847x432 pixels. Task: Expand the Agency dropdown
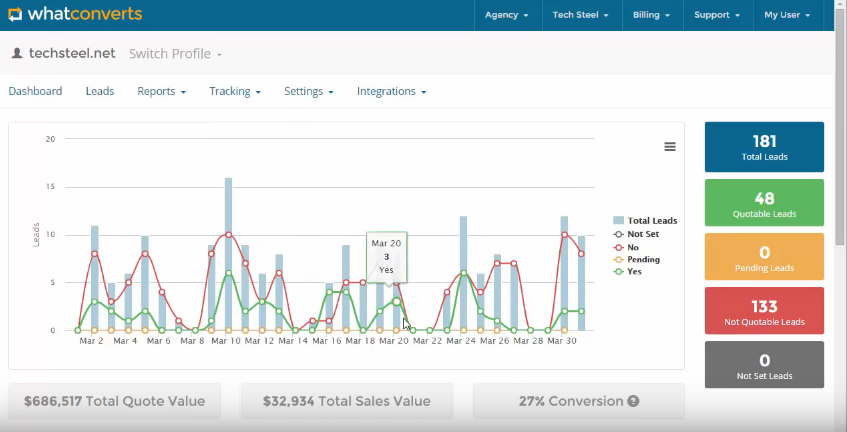(506, 15)
